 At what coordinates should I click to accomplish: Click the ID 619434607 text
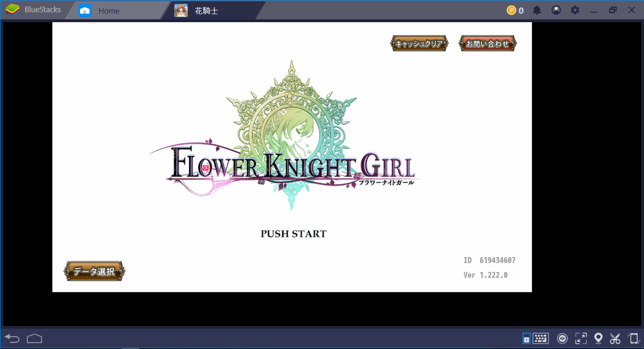pos(489,260)
